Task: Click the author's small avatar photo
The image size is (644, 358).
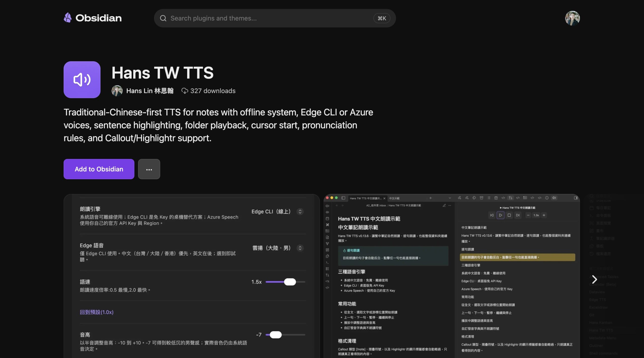Action: [x=117, y=91]
